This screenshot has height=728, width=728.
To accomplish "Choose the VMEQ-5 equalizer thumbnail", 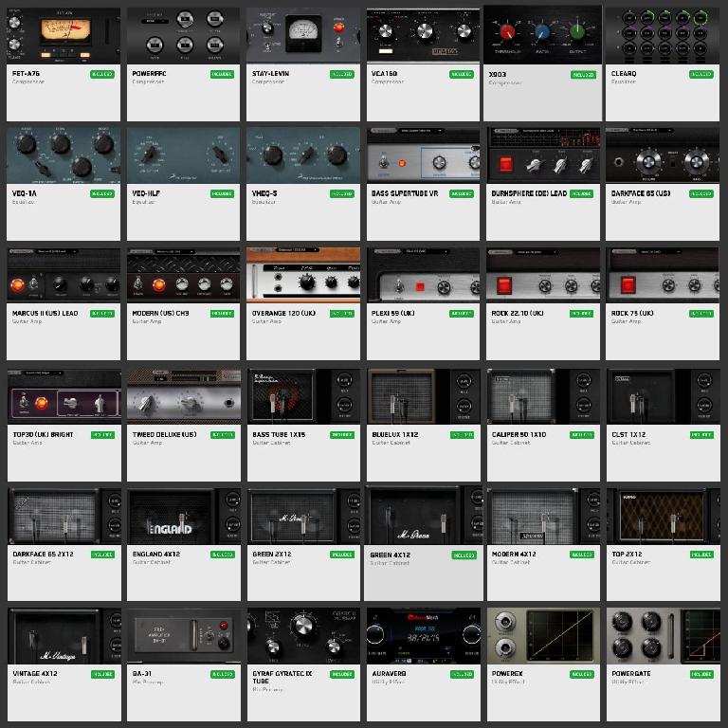I will (x=303, y=155).
